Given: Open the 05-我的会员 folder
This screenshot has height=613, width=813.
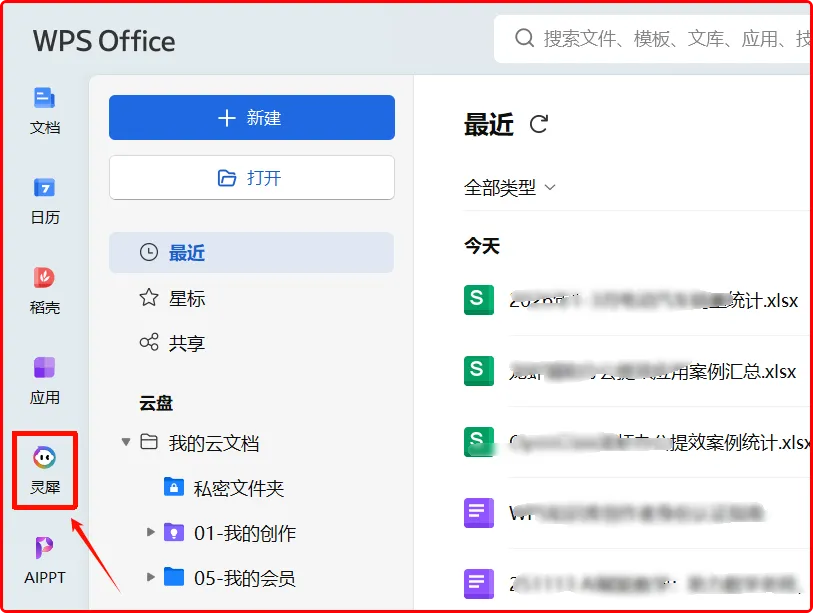Looking at the screenshot, I should (x=245, y=578).
